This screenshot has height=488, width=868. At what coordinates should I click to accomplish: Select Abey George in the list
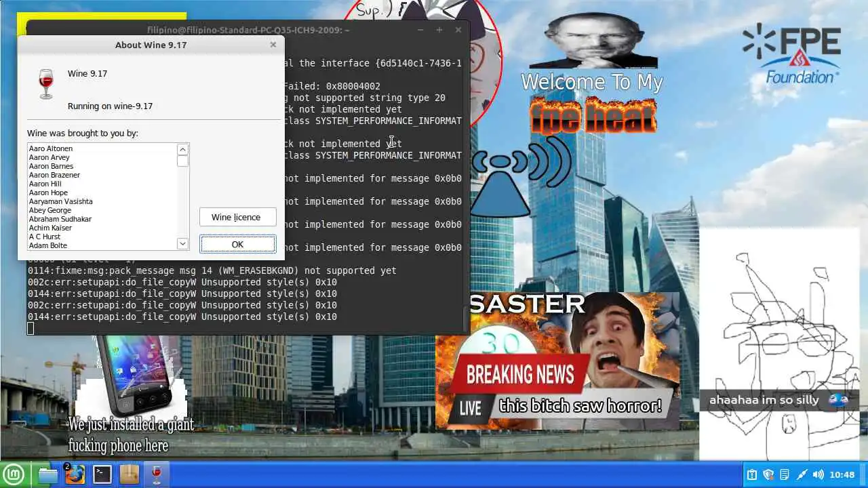pyautogui.click(x=102, y=210)
